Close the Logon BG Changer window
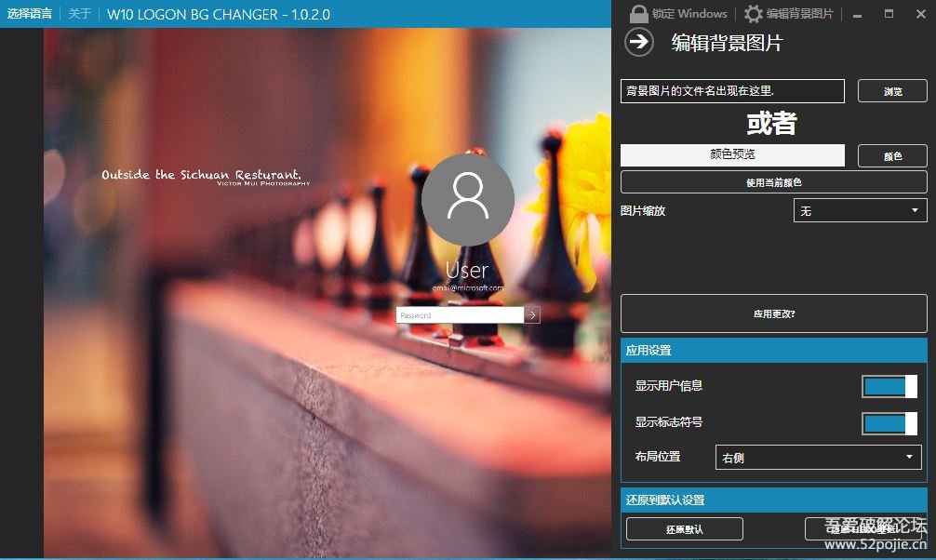This screenshot has height=560, width=936. pos(920,14)
